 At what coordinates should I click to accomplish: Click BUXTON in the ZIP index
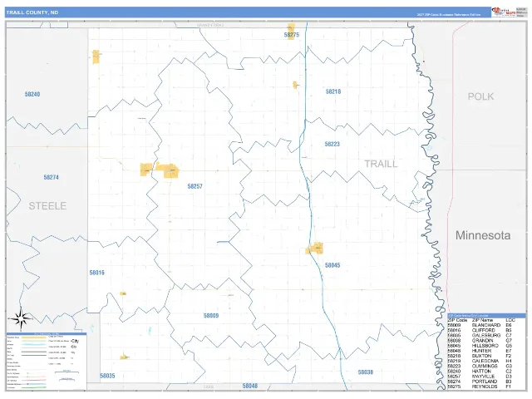(481, 356)
